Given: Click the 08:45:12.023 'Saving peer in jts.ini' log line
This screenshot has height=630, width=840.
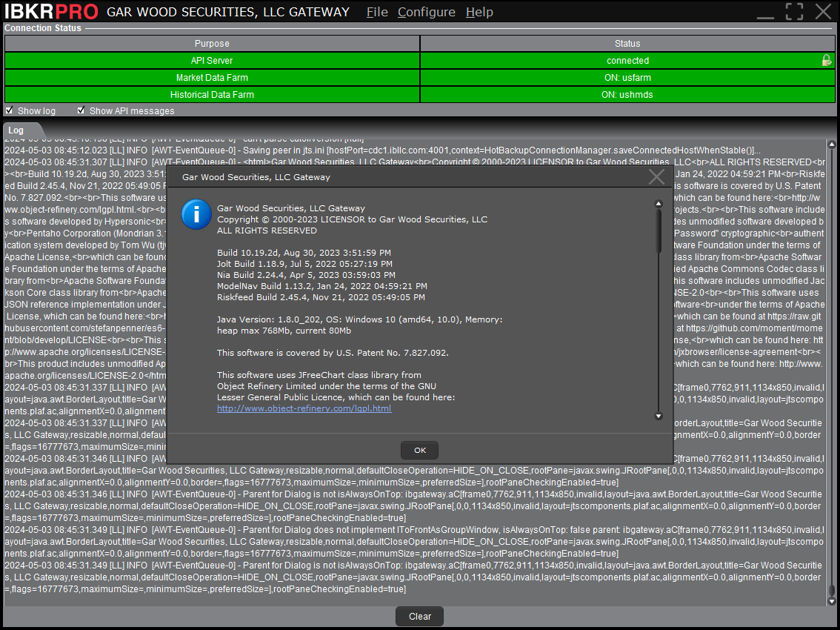Looking at the screenshot, I should coord(382,150).
